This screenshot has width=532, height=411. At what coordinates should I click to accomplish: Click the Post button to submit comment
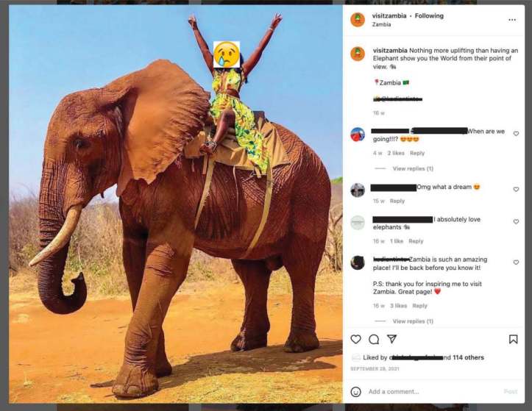point(511,391)
